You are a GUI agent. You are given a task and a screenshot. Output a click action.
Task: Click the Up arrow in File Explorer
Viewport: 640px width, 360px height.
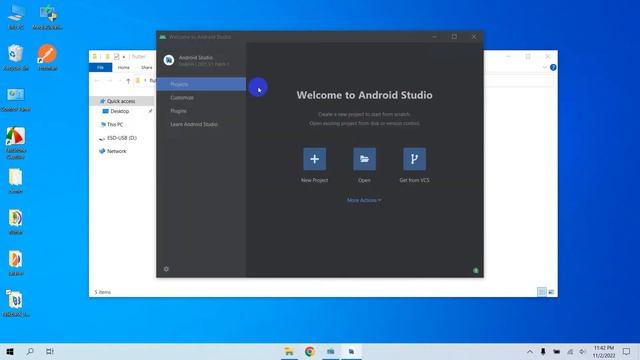pos(128,81)
